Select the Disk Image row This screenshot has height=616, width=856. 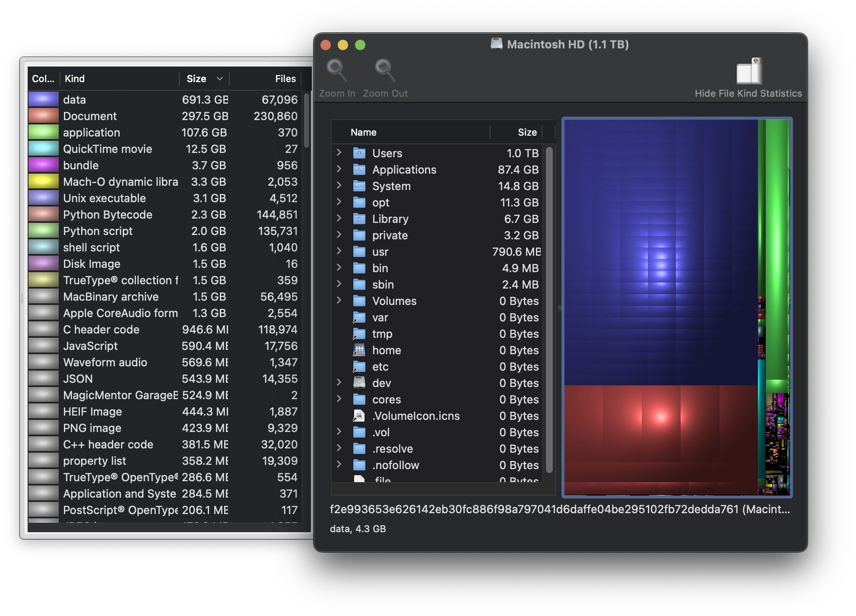(165, 264)
